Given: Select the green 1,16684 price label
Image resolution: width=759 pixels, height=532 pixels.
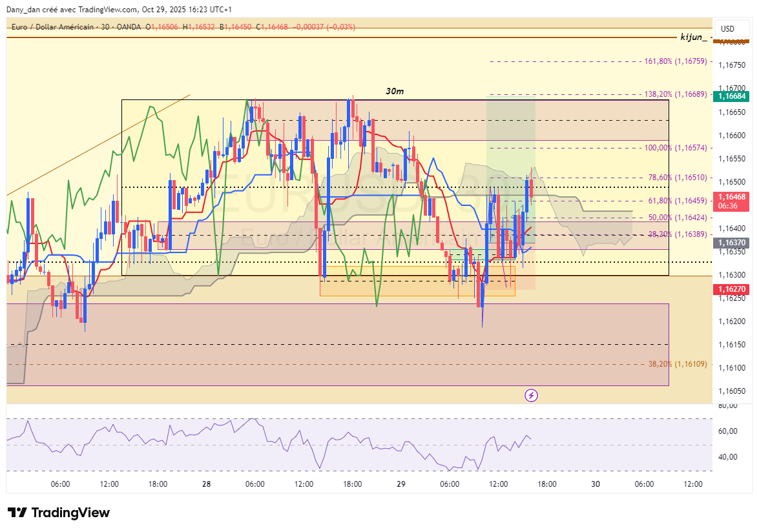Looking at the screenshot, I should click(731, 96).
